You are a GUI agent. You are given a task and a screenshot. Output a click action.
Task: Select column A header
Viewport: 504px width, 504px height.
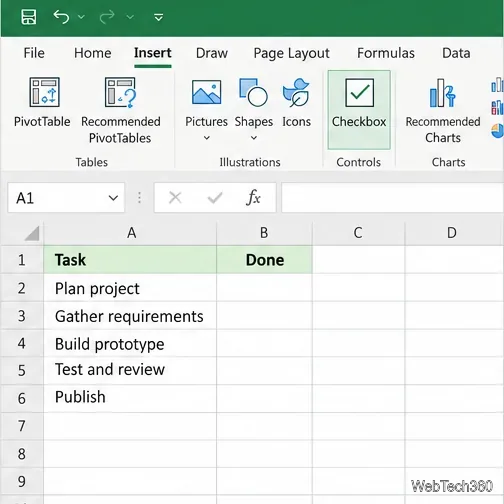tap(130, 233)
